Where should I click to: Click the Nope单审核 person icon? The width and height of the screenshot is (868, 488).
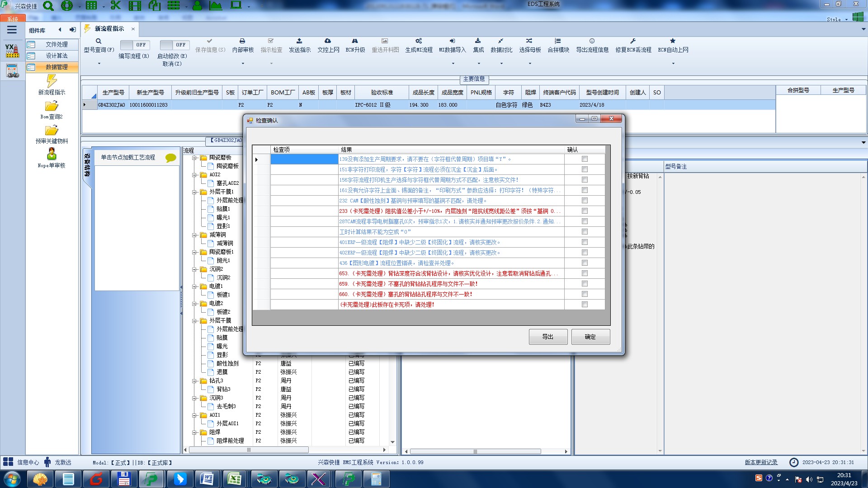52,155
